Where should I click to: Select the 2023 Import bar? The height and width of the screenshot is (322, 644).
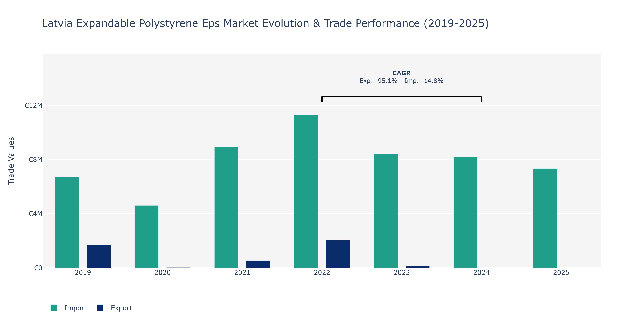(386, 211)
